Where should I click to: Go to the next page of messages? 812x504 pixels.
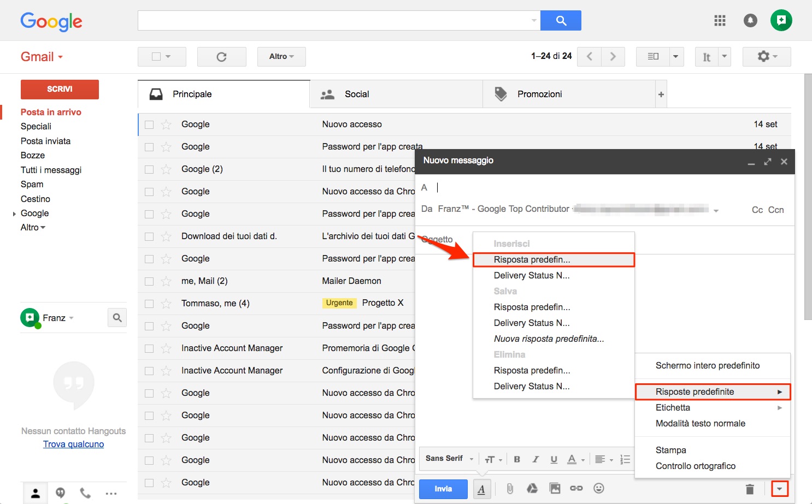pyautogui.click(x=613, y=57)
